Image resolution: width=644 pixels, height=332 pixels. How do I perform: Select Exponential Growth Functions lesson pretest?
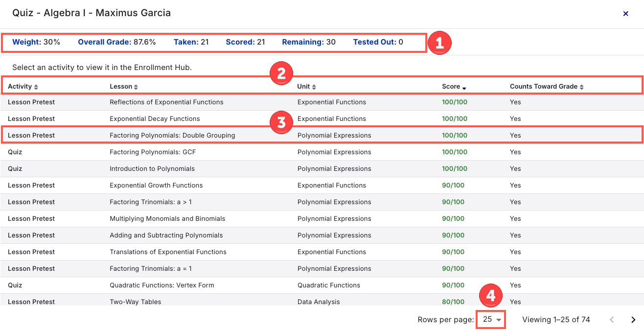[x=322, y=186]
